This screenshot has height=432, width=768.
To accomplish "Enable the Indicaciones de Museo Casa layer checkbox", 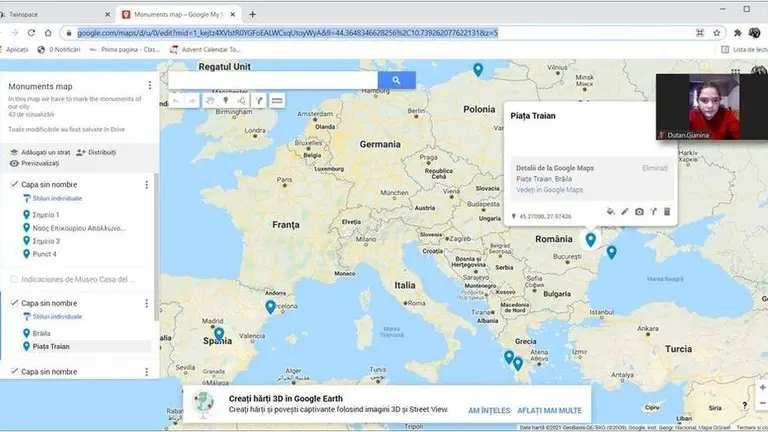I will pos(13,279).
